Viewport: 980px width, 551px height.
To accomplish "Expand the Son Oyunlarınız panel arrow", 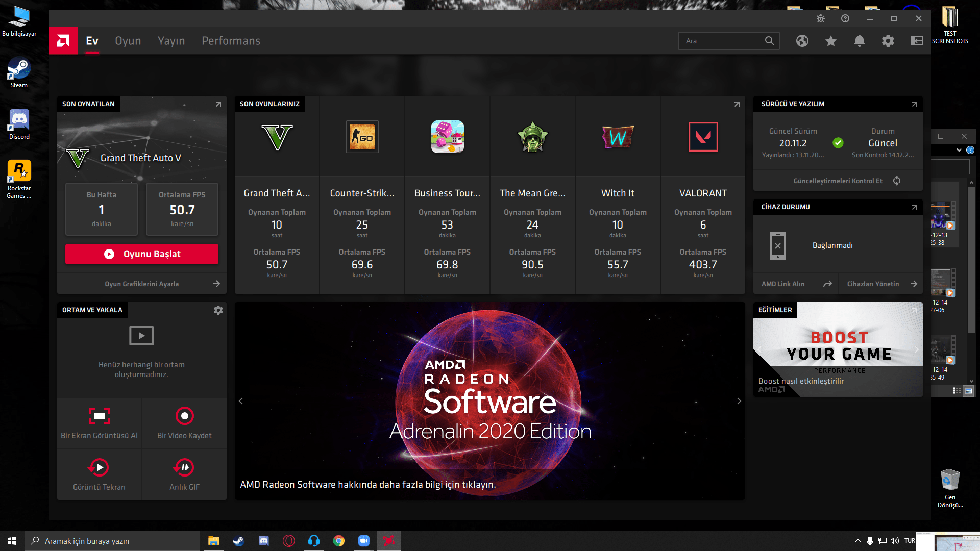I will click(737, 104).
